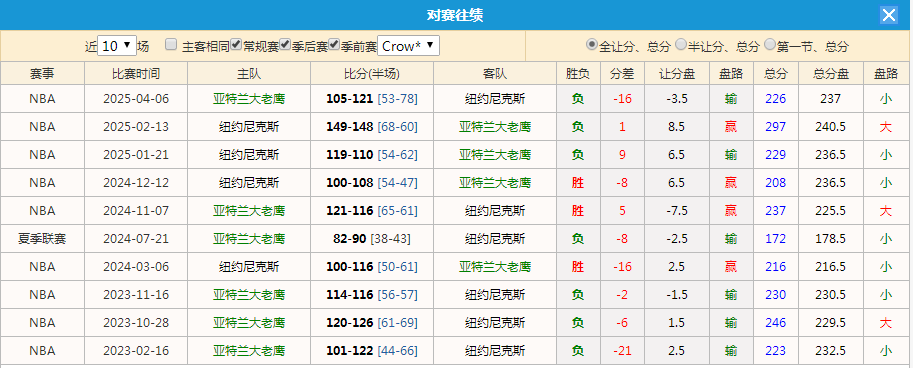Viewport: 913px width, 368px height.
Task: Click the score 100-108 [54-47]
Action: [x=371, y=183]
